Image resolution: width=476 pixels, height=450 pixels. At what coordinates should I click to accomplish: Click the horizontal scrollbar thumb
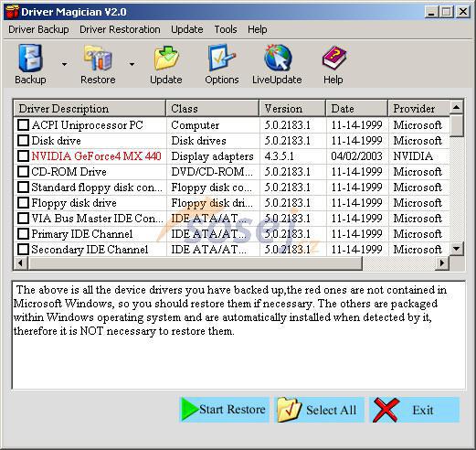(196, 262)
